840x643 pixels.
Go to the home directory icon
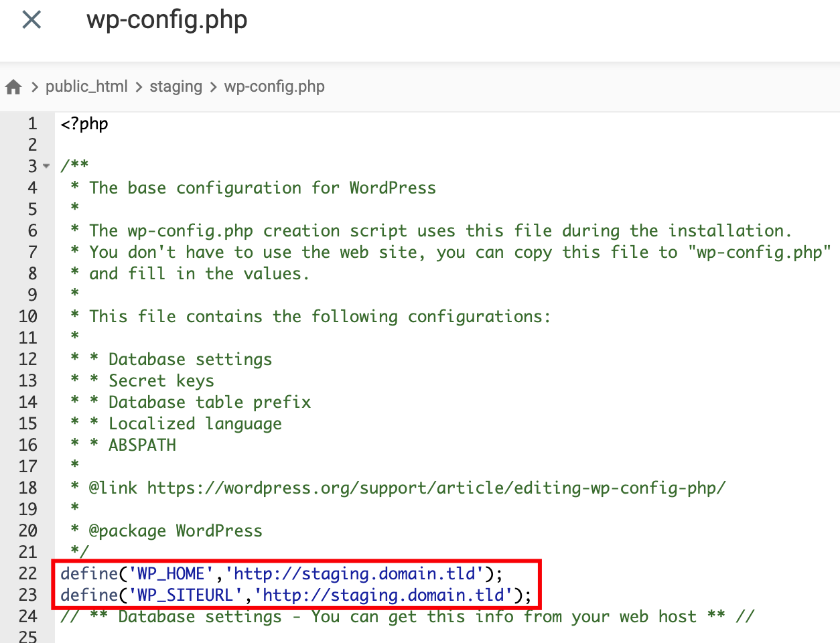(x=13, y=87)
